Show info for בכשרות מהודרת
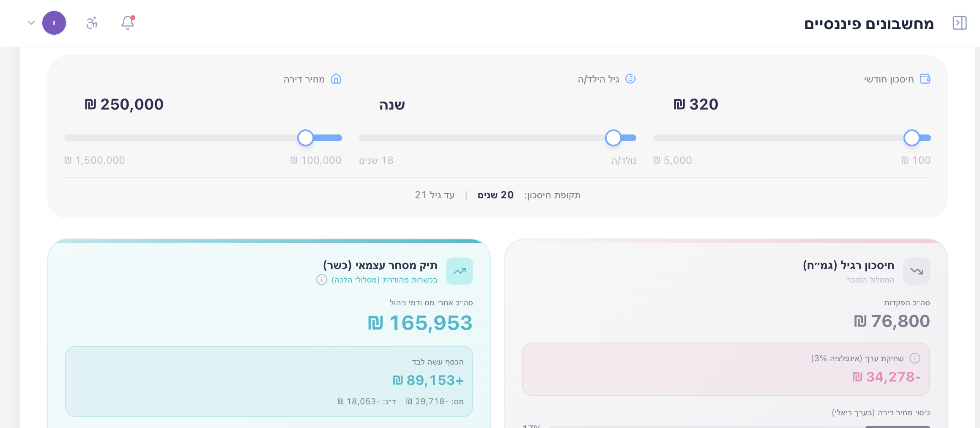The height and width of the screenshot is (428, 980). (x=322, y=280)
